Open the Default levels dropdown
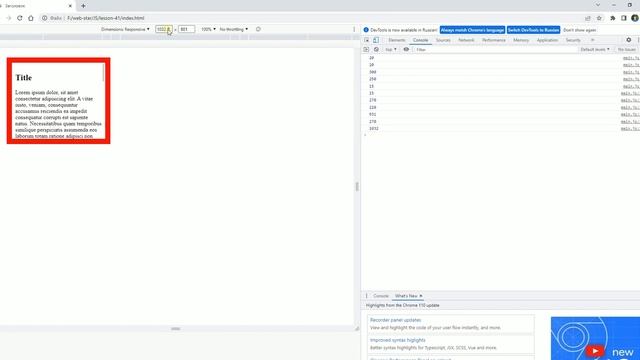The height and width of the screenshot is (360, 640). [x=595, y=49]
